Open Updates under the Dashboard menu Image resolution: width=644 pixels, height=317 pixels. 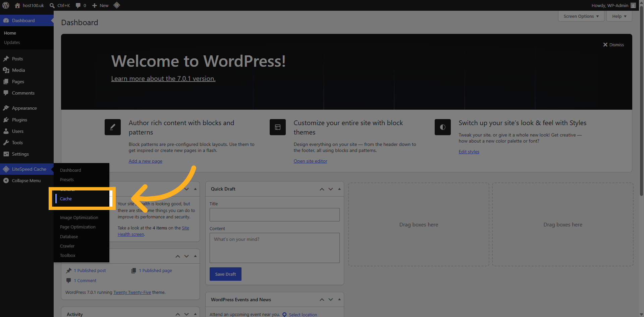point(12,42)
